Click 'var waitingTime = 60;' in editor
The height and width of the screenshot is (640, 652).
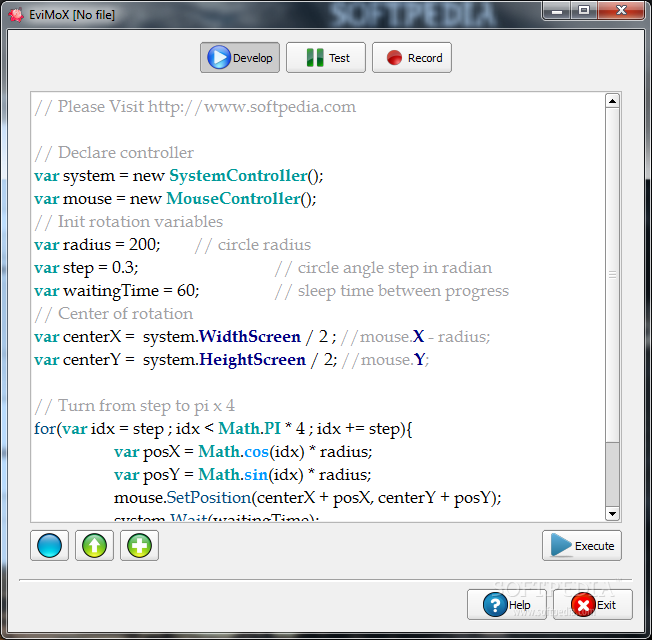(117, 291)
